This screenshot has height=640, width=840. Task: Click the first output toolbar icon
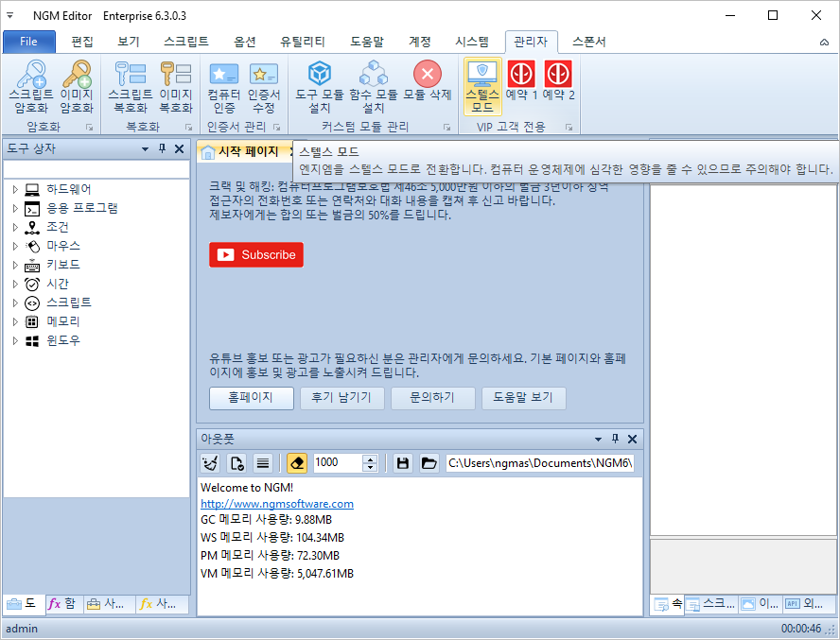pyautogui.click(x=210, y=463)
